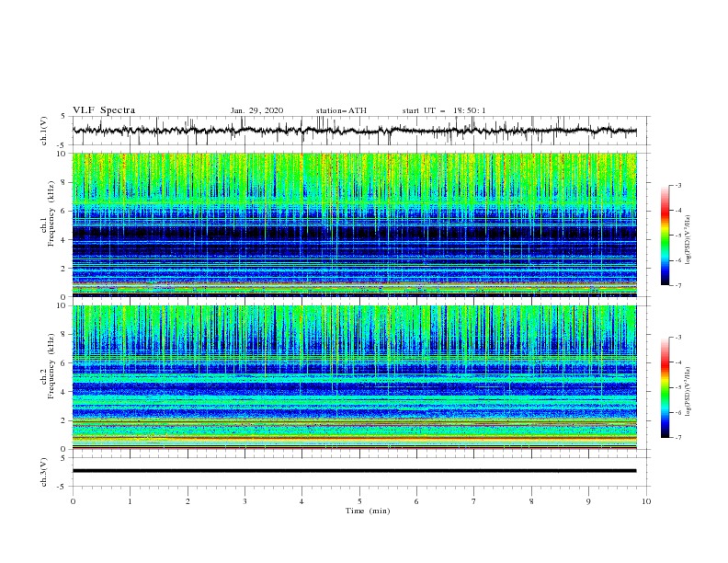This screenshot has width=728, height=563.
Task: Click the ch.1 PSD color scale bar
Action: pos(665,236)
